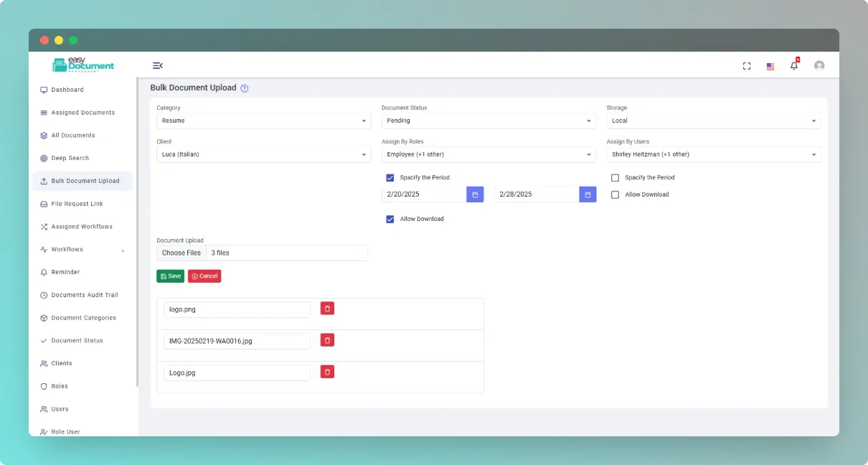Click the Logo.jpg filename field

point(237,372)
